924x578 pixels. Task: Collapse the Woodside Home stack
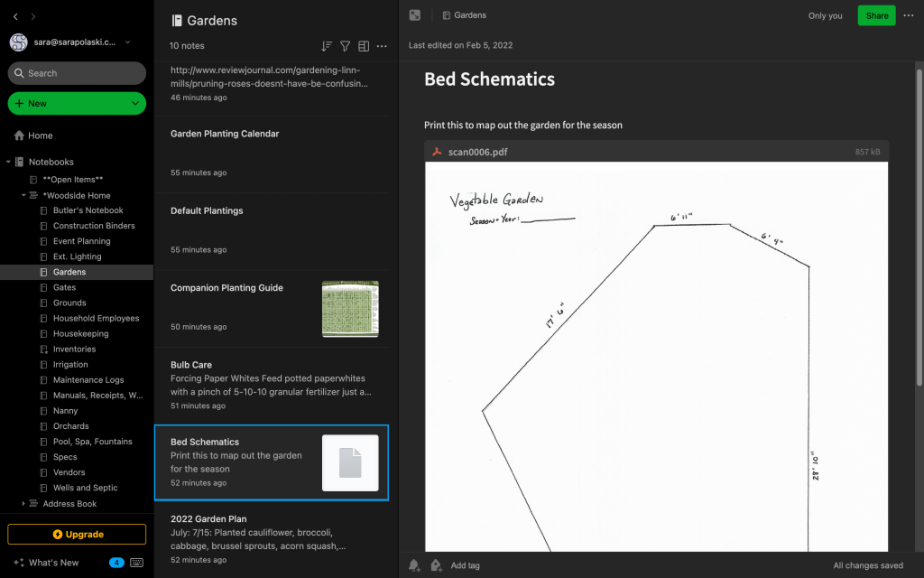coord(24,195)
